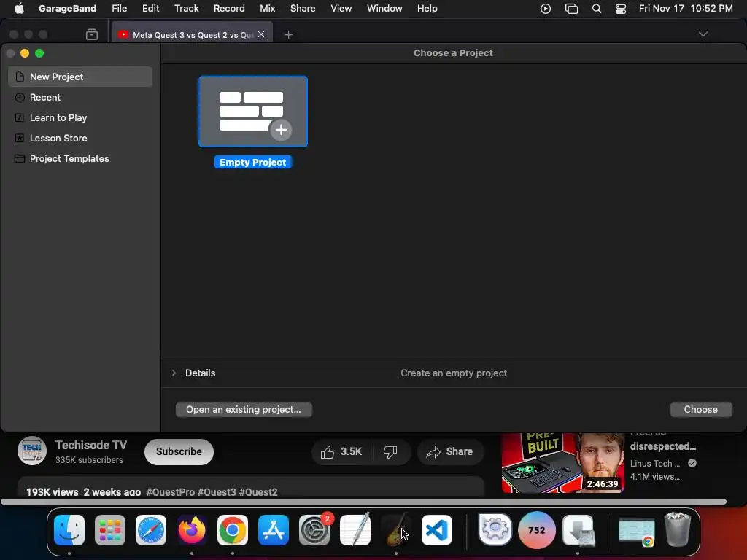Viewport: 747px width, 560px height.
Task: Expand the Details disclosure arrow
Action: click(174, 373)
